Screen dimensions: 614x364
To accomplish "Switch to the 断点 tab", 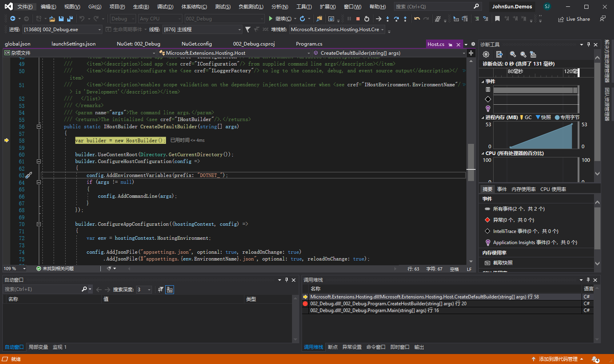I will (333, 347).
